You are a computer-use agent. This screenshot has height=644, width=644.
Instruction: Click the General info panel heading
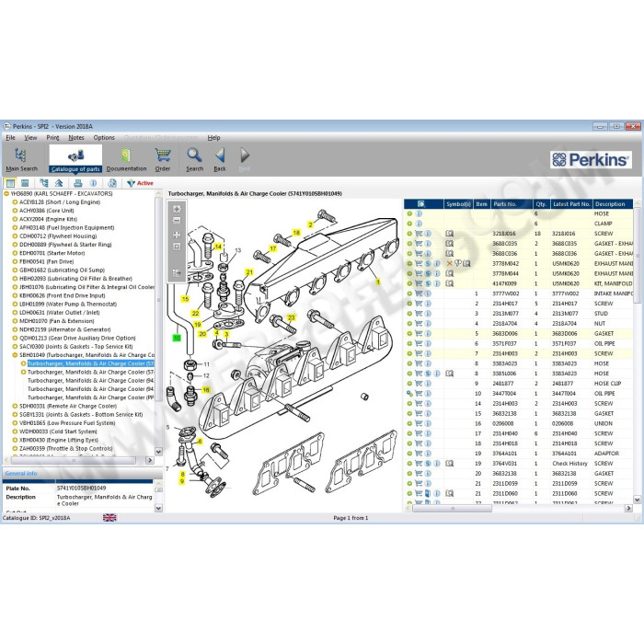pos(21,474)
